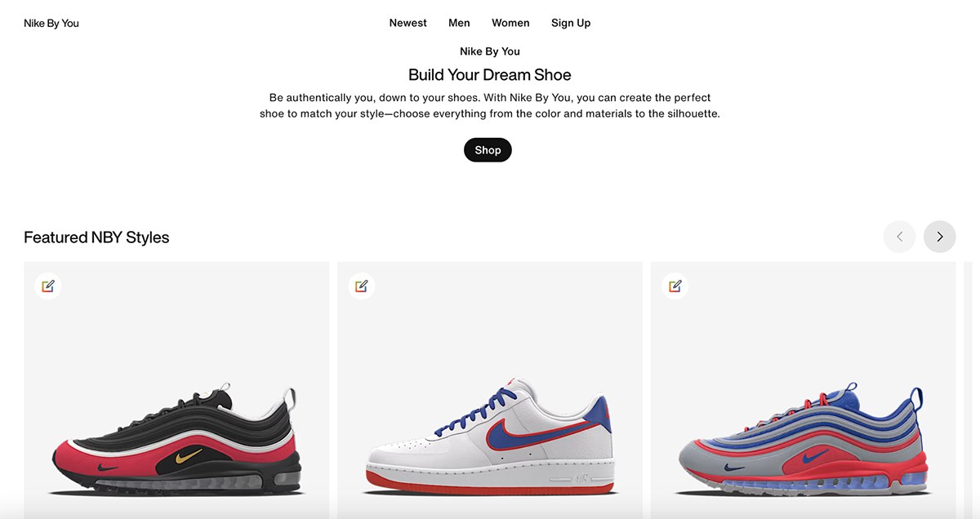Advance the Featured NBY Styles carousel with the next arrow
The image size is (980, 519).
click(939, 237)
